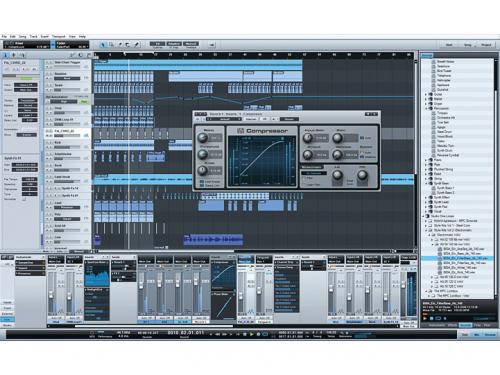The height and width of the screenshot is (375, 500).
Task: Toggle the Adaptive release checkbox in Compressor
Action: [x=362, y=157]
